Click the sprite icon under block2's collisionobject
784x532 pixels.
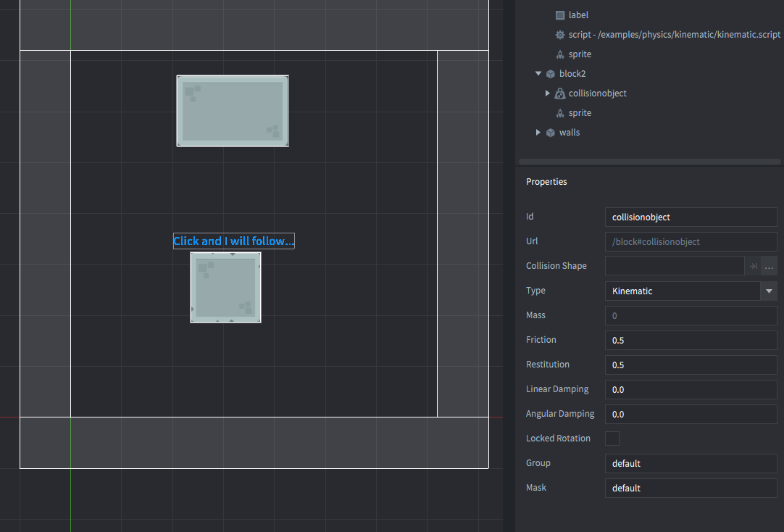pos(560,114)
